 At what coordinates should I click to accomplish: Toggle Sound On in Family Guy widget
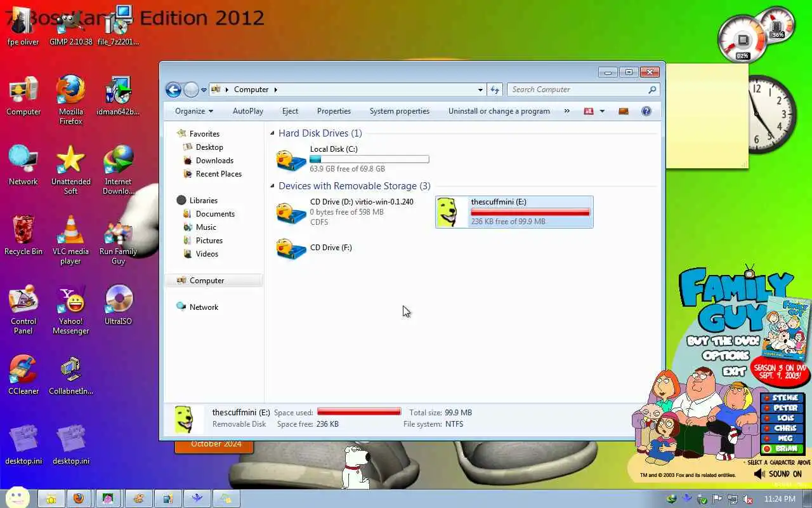pos(778,474)
